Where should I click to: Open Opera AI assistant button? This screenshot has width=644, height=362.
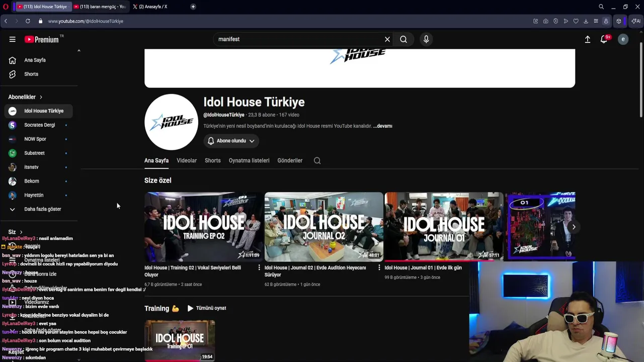636,21
